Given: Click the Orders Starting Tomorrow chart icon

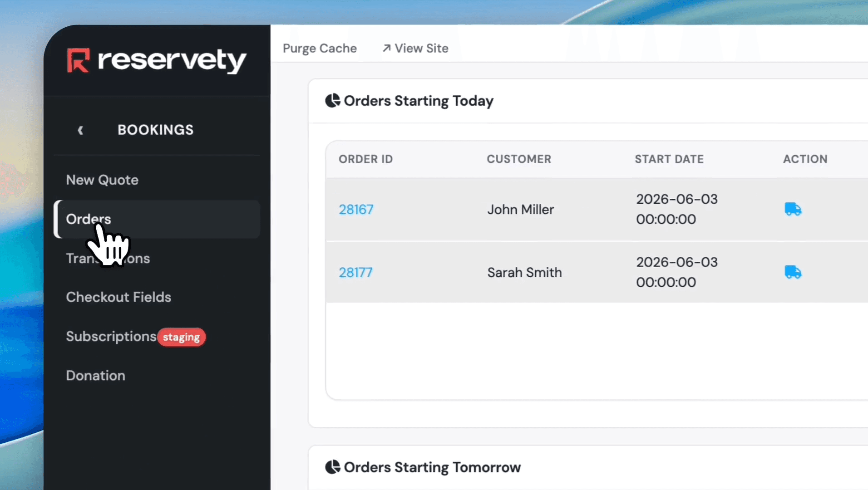Looking at the screenshot, I should [x=333, y=467].
